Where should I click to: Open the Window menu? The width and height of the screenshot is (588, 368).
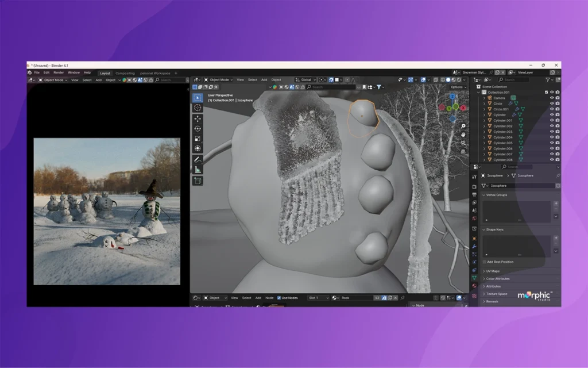73,72
